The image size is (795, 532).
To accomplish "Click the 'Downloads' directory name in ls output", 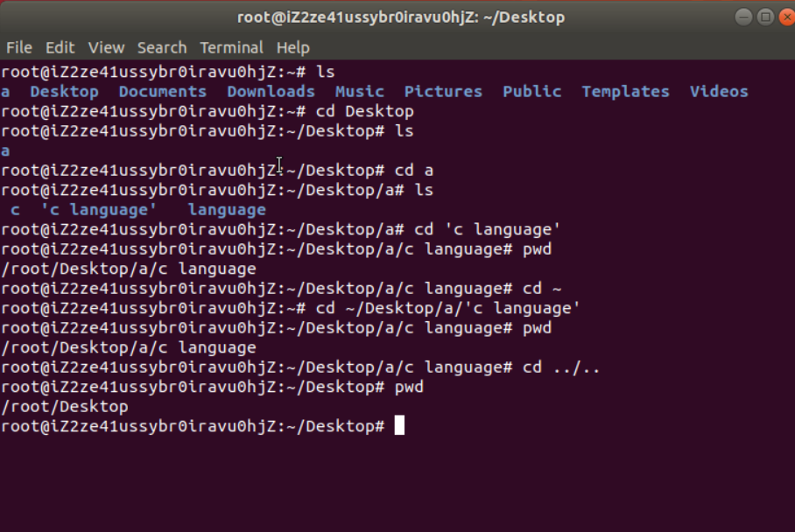I will [271, 92].
